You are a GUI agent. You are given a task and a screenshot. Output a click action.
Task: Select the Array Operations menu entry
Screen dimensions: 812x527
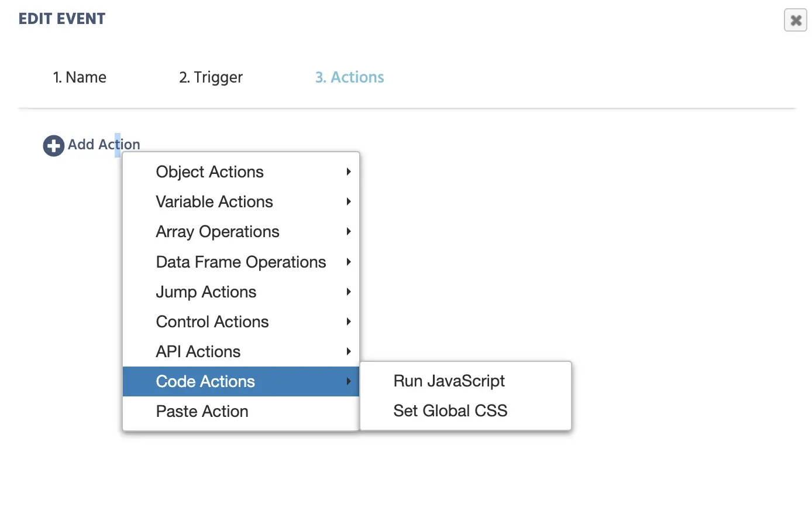coord(217,232)
